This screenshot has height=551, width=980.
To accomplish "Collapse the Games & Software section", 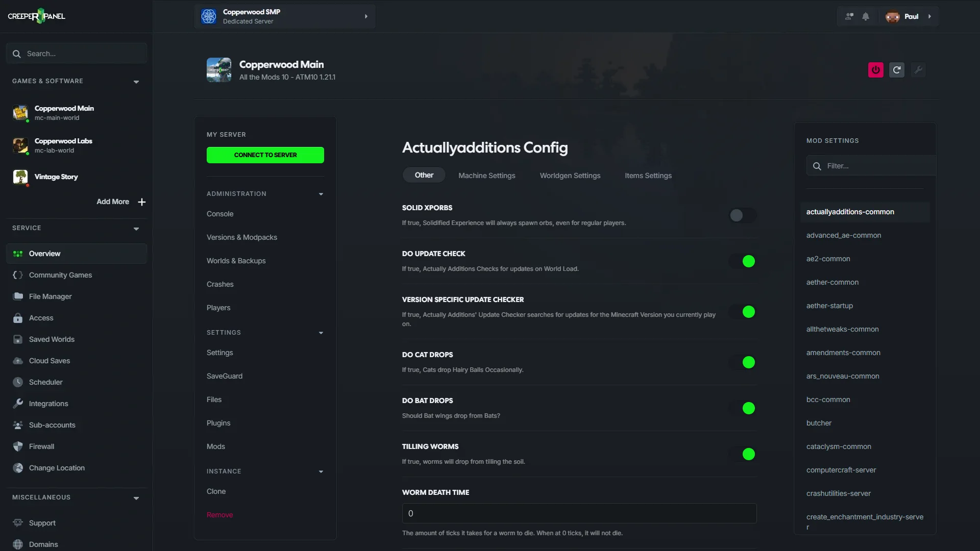I will click(136, 82).
